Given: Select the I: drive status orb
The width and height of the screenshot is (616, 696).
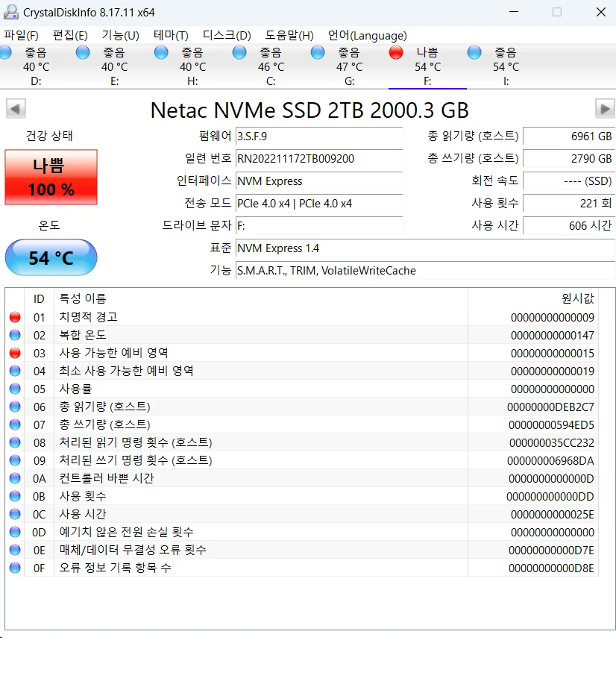Looking at the screenshot, I should tap(474, 52).
